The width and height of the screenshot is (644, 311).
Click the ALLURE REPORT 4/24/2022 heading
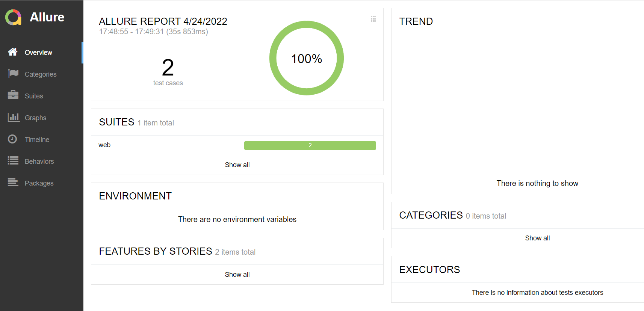coord(163,21)
